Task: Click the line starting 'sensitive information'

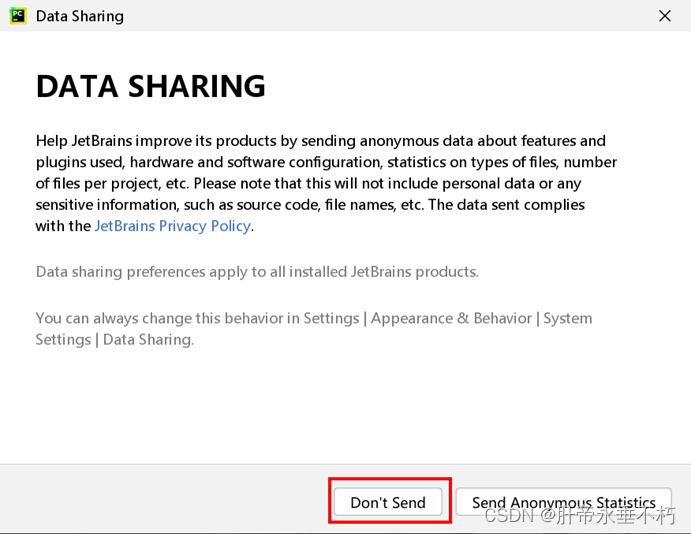Action: (x=310, y=205)
